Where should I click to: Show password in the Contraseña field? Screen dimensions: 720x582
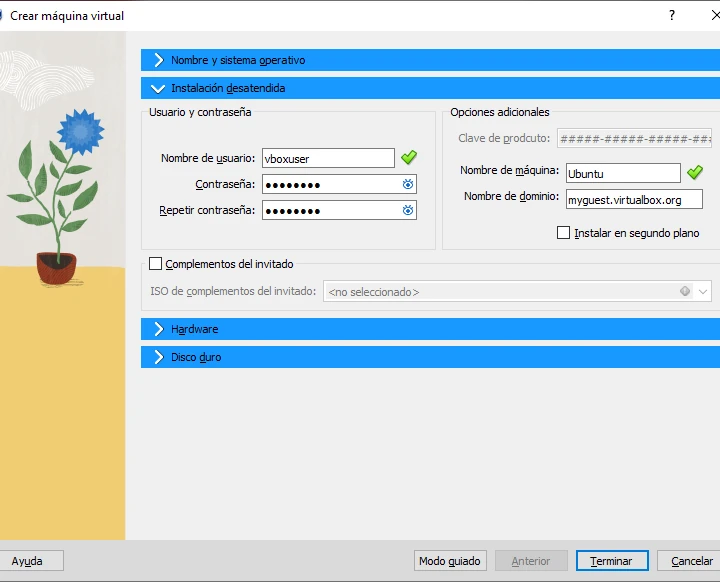point(408,184)
